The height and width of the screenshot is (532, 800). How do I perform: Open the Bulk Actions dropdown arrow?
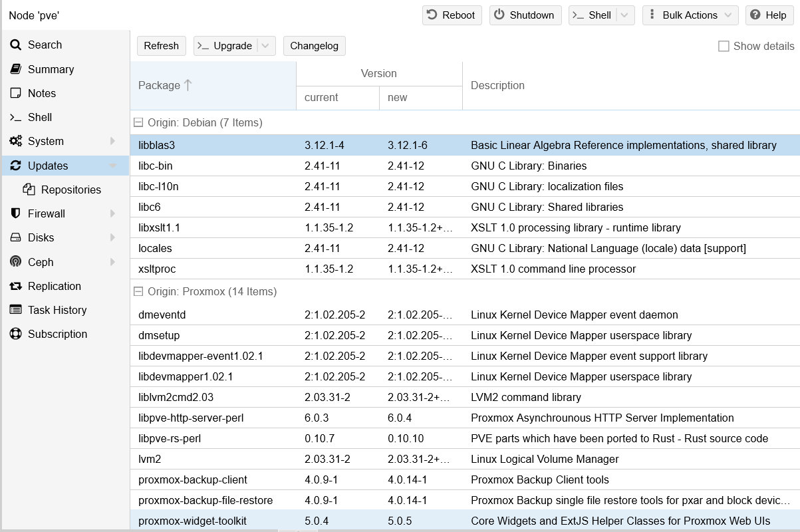[x=728, y=15]
